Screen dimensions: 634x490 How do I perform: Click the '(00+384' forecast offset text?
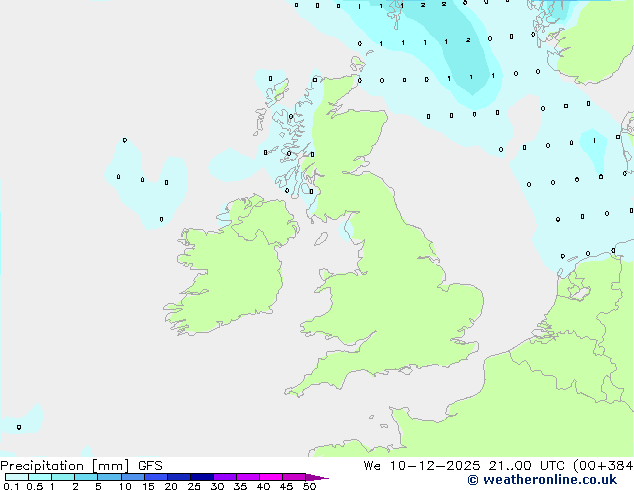[603, 466]
